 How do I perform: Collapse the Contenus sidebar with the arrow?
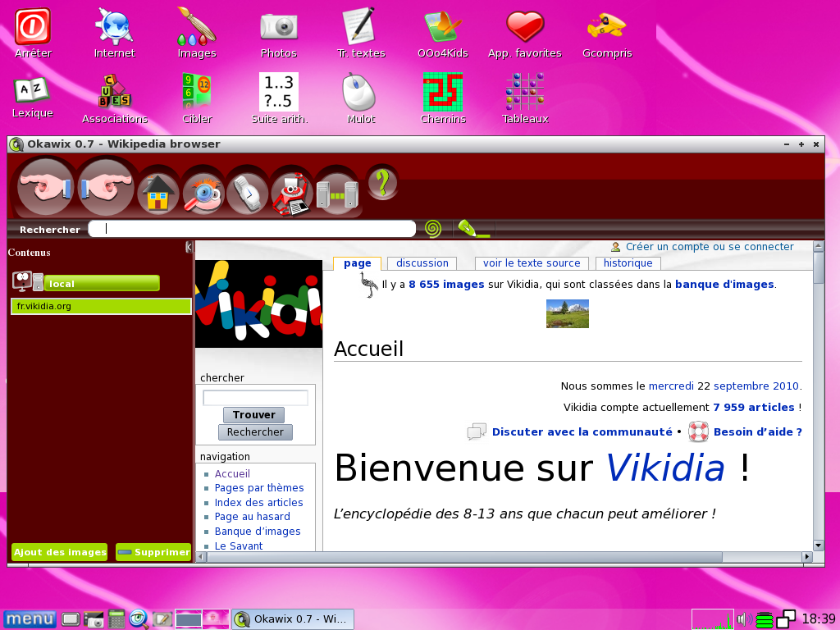coord(189,246)
